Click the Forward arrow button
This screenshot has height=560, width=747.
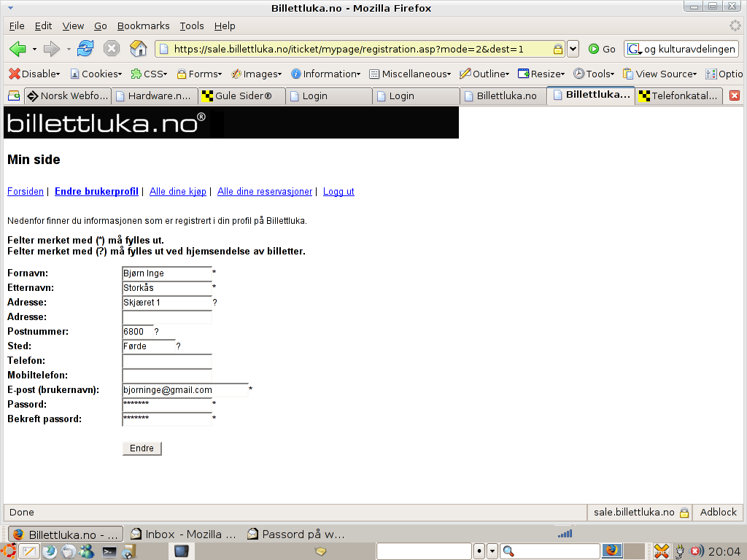click(x=52, y=49)
